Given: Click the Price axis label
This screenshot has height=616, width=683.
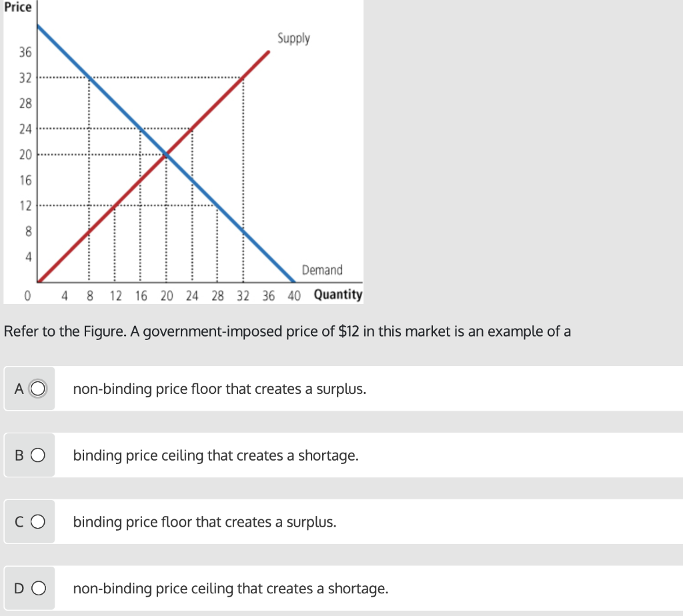Looking at the screenshot, I should point(17,7).
